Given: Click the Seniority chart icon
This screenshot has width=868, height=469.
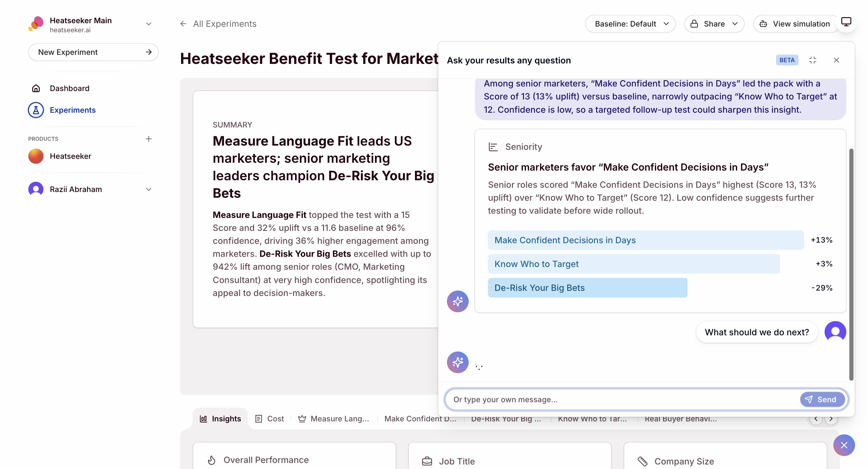Looking at the screenshot, I should (493, 147).
